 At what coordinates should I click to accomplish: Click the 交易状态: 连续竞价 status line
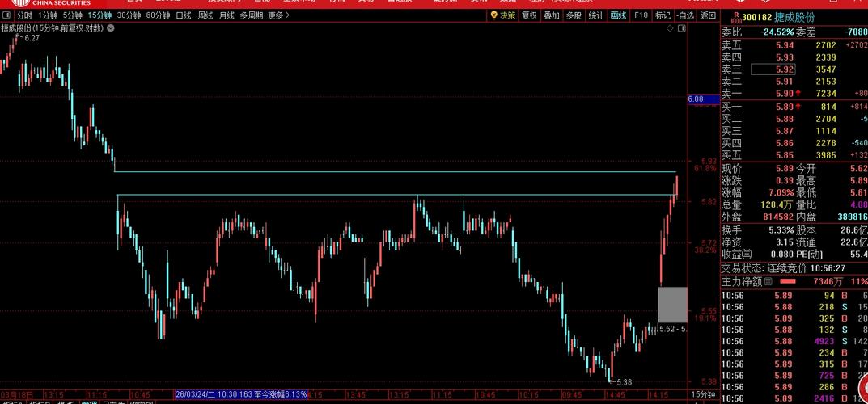tap(783, 268)
